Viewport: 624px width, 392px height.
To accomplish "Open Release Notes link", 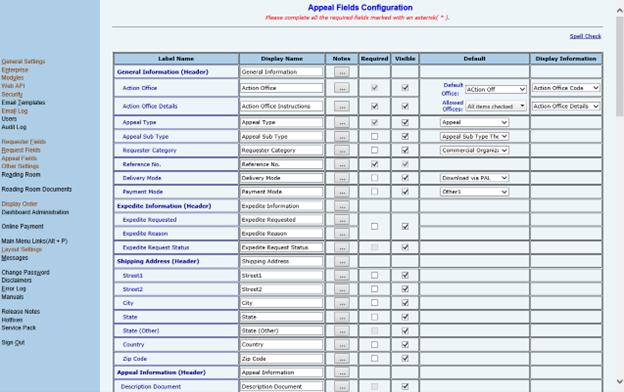I will (x=21, y=312).
